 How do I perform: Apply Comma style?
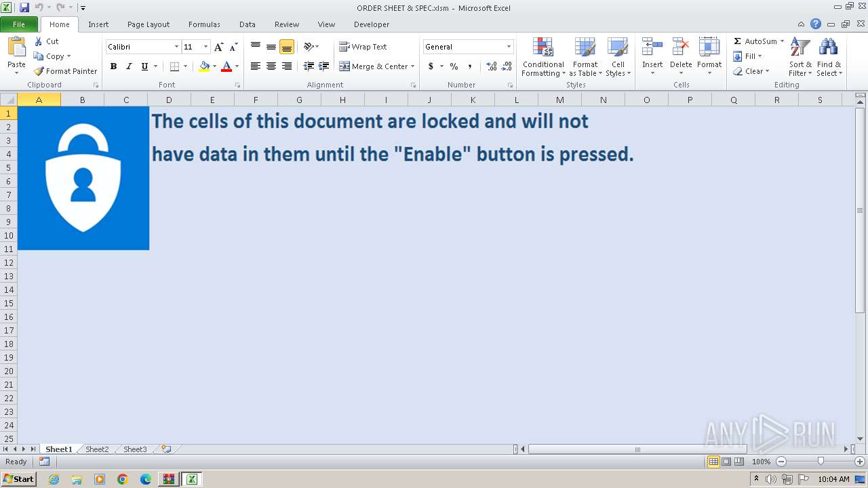coord(470,66)
